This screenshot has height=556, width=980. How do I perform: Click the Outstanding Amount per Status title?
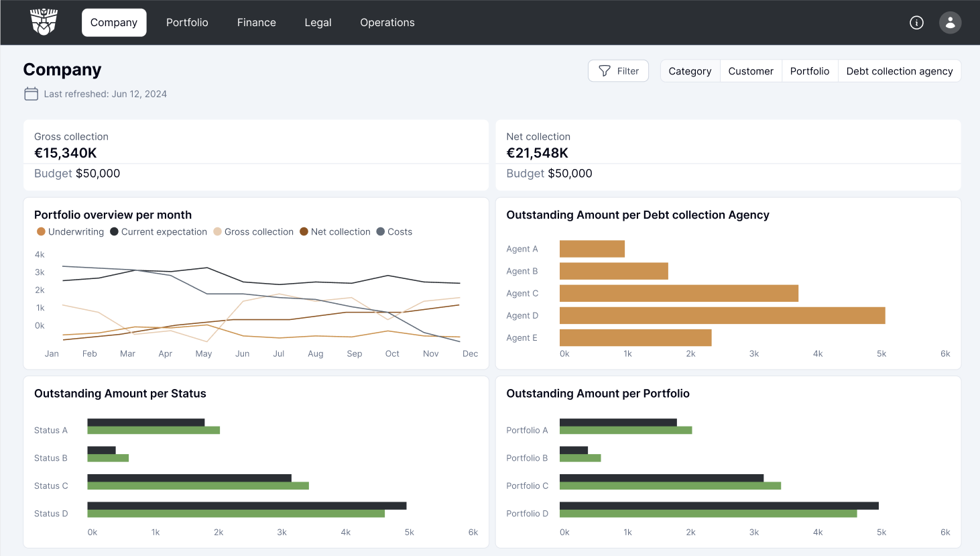(120, 394)
